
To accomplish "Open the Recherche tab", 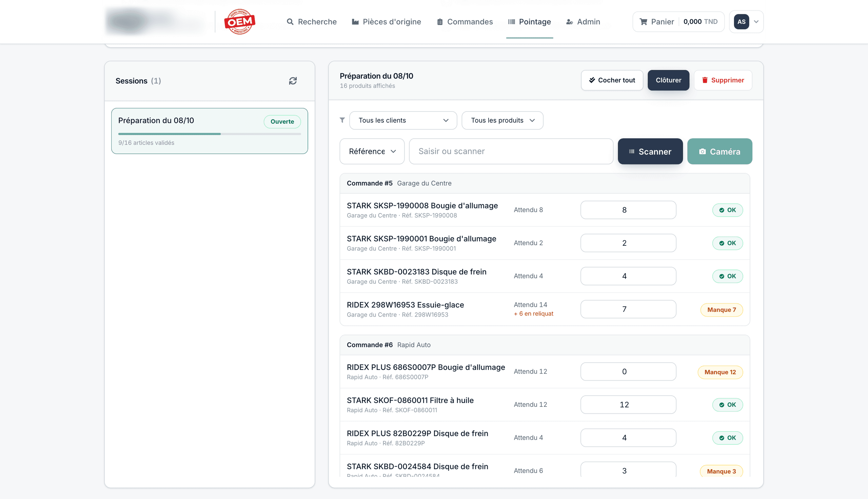I will coord(312,22).
